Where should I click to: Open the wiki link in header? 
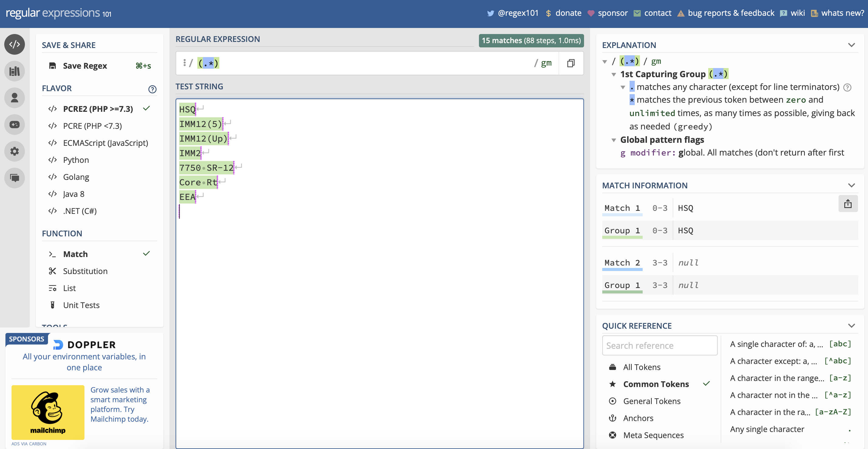[797, 13]
